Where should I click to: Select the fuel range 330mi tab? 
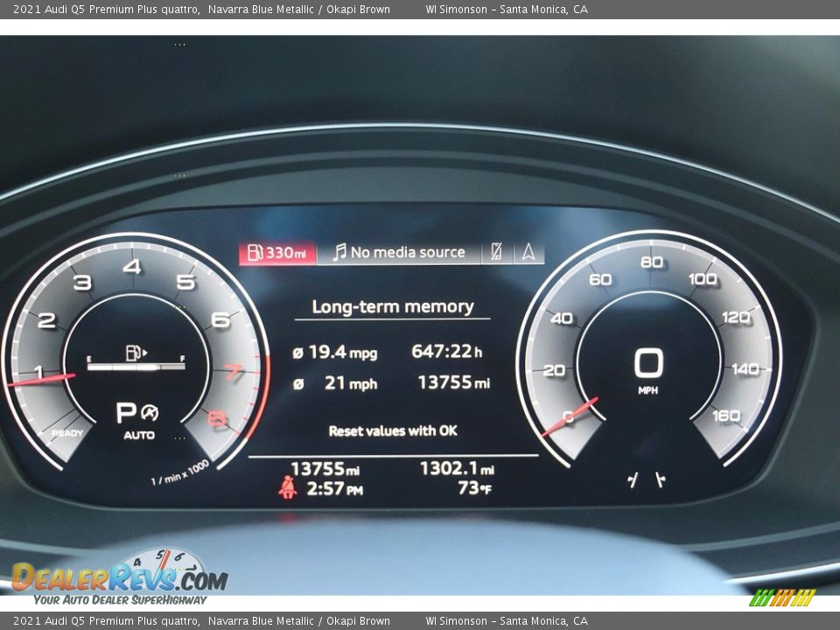pos(277,252)
